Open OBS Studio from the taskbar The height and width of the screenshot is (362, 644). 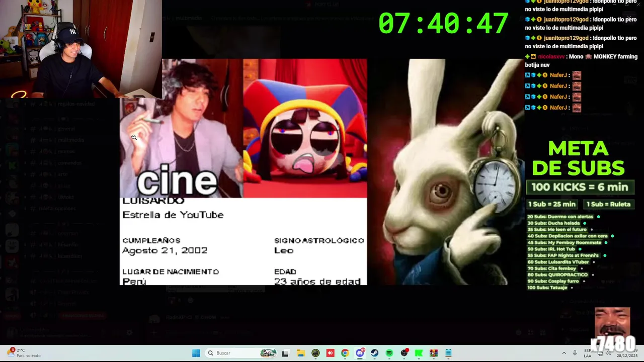[x=404, y=353]
